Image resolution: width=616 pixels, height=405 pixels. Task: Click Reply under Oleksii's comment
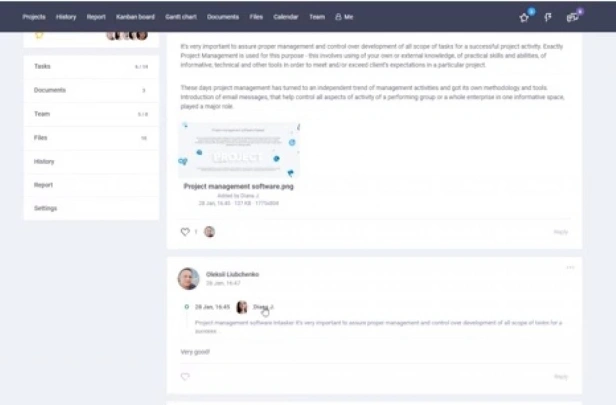point(561,377)
